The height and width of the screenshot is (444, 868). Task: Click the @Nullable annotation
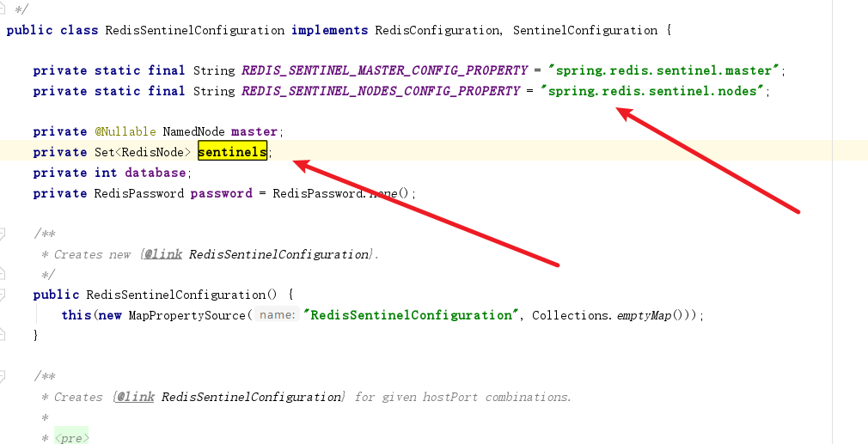pyautogui.click(x=125, y=131)
